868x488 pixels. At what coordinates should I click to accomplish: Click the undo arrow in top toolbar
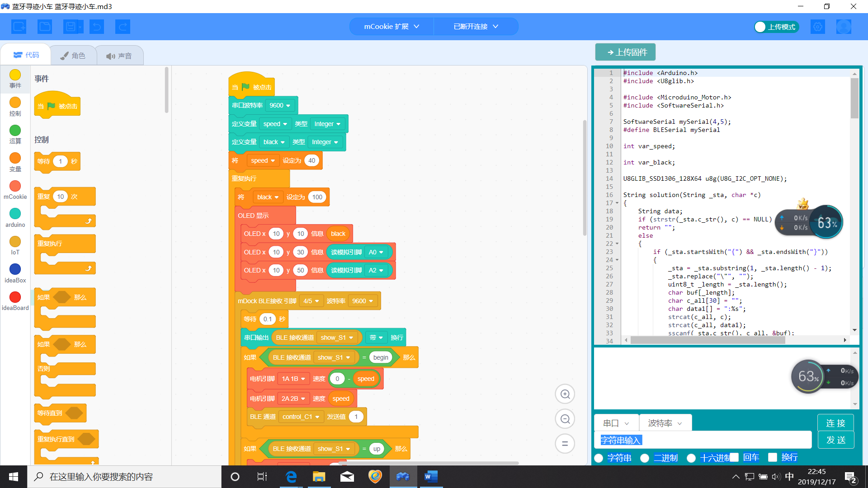click(97, 27)
